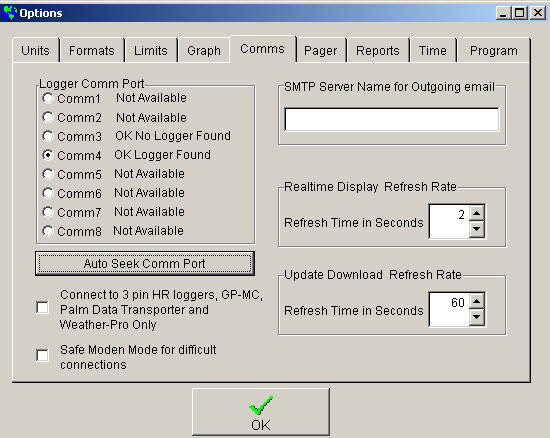Go to the Reports tab
The image size is (550, 438).
click(x=378, y=50)
